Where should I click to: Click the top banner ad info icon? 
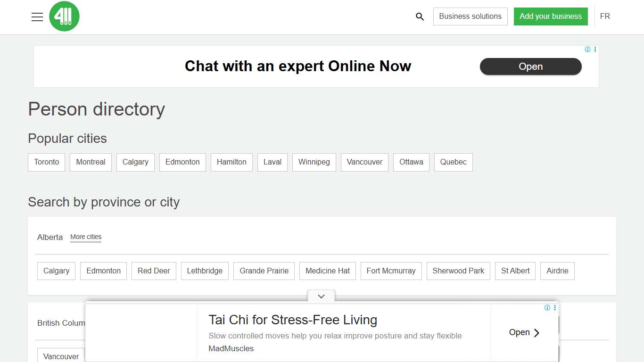(x=587, y=49)
